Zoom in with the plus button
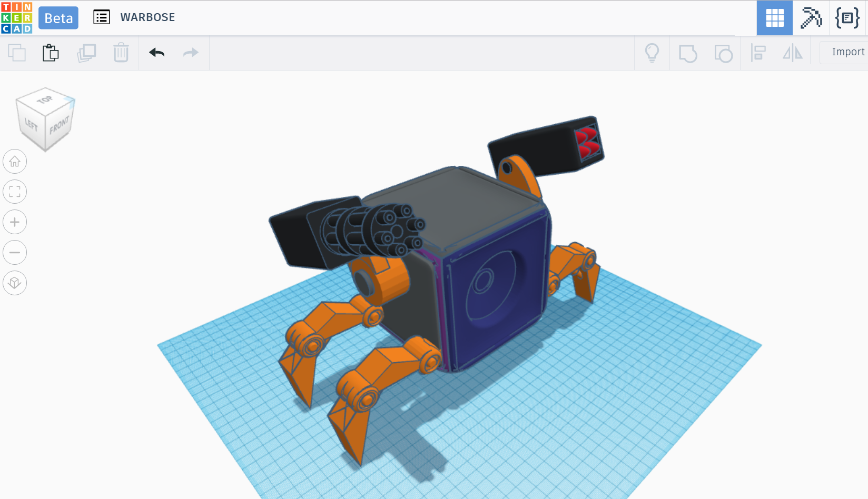The height and width of the screenshot is (499, 868). 15,222
